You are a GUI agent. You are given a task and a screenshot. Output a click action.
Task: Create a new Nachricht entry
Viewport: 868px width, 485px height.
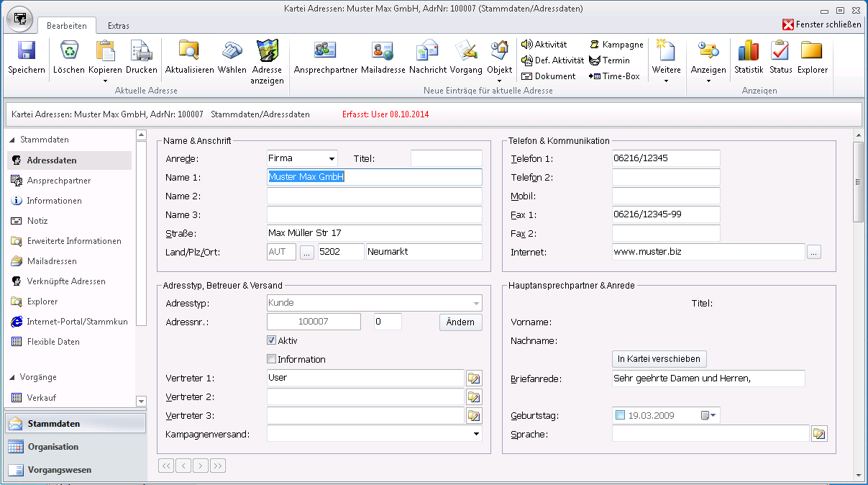pyautogui.click(x=428, y=58)
